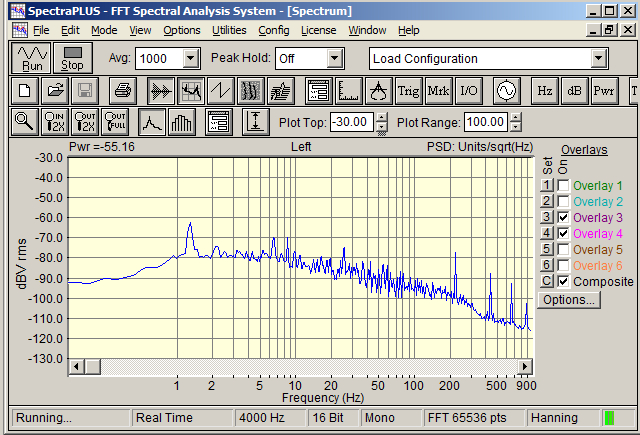Click the calibration compass icon

point(379,91)
